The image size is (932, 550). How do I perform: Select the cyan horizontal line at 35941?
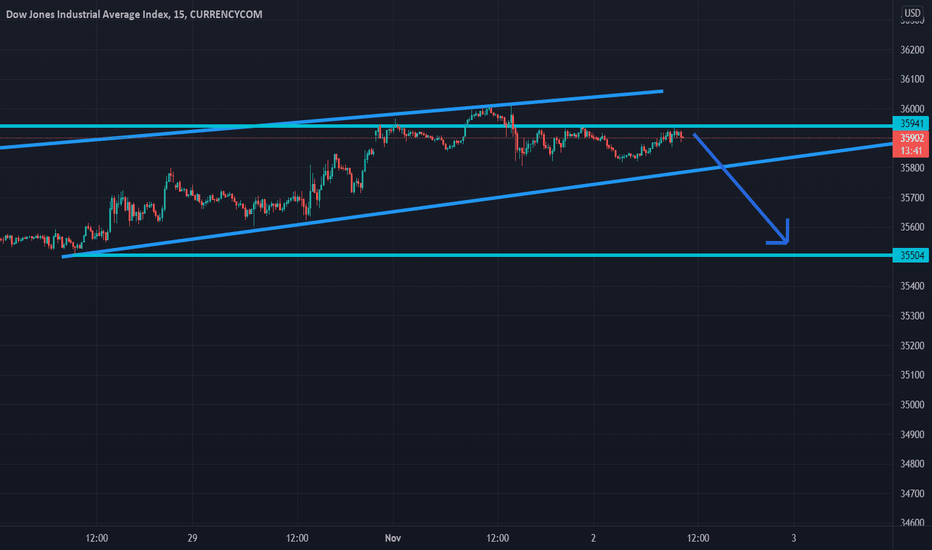click(x=446, y=126)
